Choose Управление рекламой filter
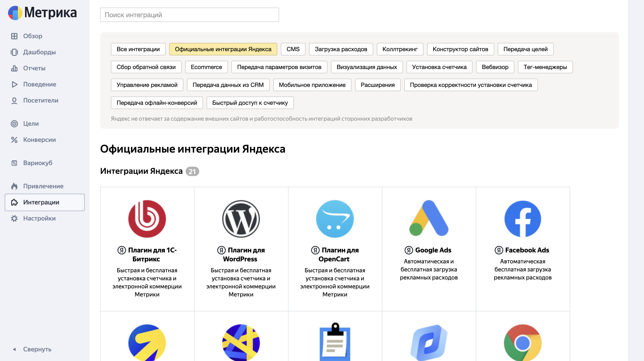The image size is (644, 361). [147, 85]
